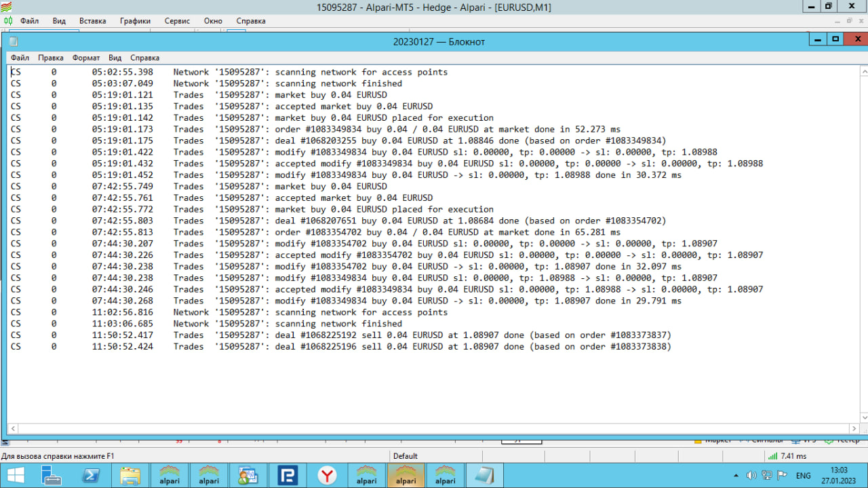The width and height of the screenshot is (868, 488).
Task: Click the Notepad icon in its title bar
Action: coord(13,41)
